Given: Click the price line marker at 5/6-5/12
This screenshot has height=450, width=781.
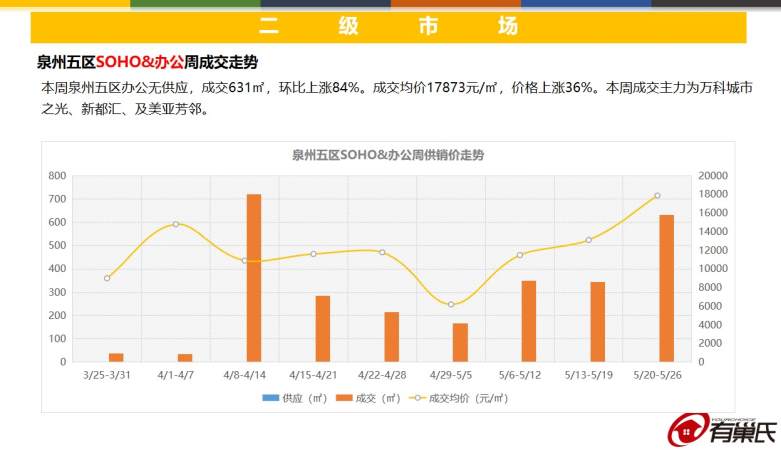Looking at the screenshot, I should point(520,255).
